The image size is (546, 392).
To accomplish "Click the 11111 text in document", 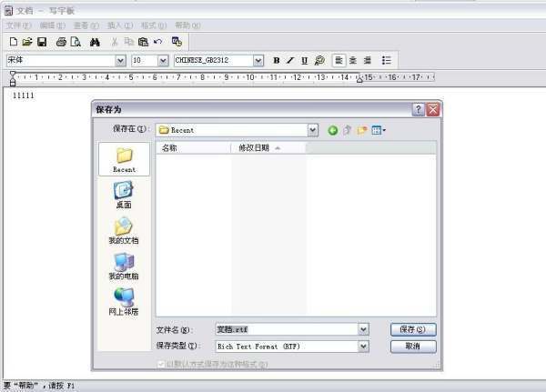I will 24,95.
